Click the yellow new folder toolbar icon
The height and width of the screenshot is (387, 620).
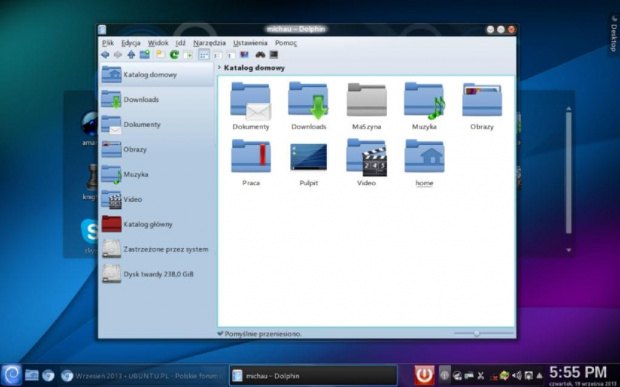(x=160, y=55)
